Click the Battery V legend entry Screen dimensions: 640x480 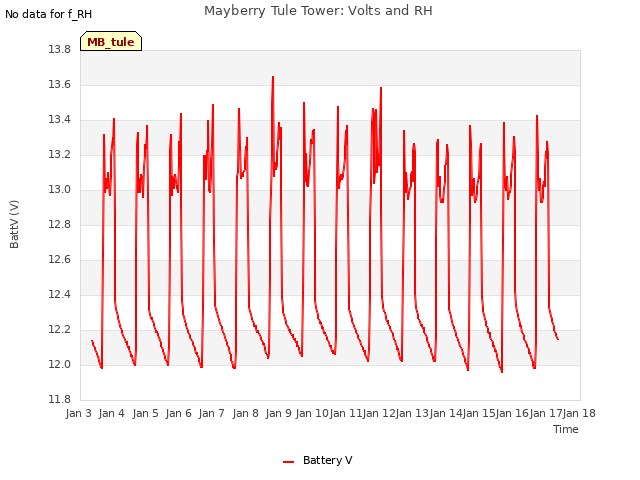coord(318,460)
